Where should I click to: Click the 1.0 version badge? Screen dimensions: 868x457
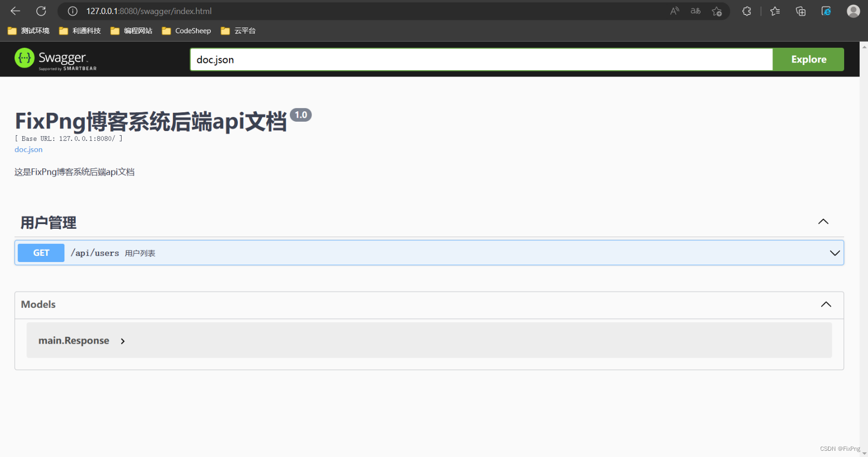301,115
